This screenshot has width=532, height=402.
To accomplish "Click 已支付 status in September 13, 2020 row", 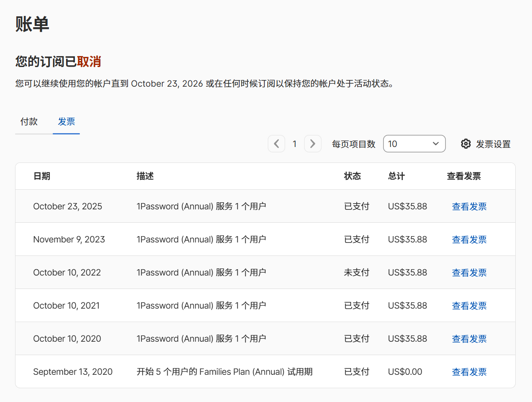I will coord(357,372).
